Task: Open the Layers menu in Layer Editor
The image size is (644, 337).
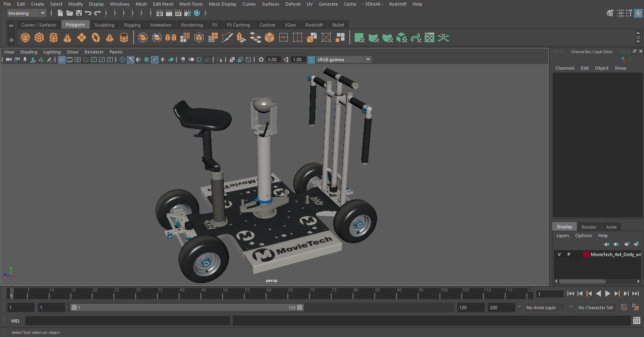Action: click(x=563, y=236)
